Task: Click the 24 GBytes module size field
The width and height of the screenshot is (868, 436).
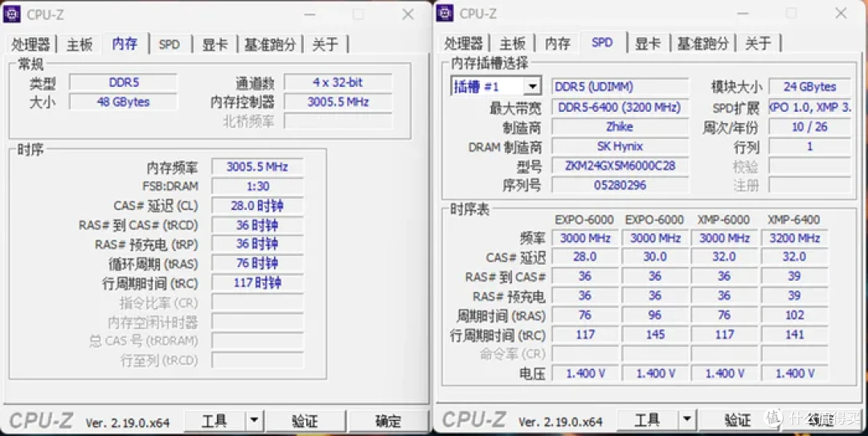Action: tap(809, 87)
